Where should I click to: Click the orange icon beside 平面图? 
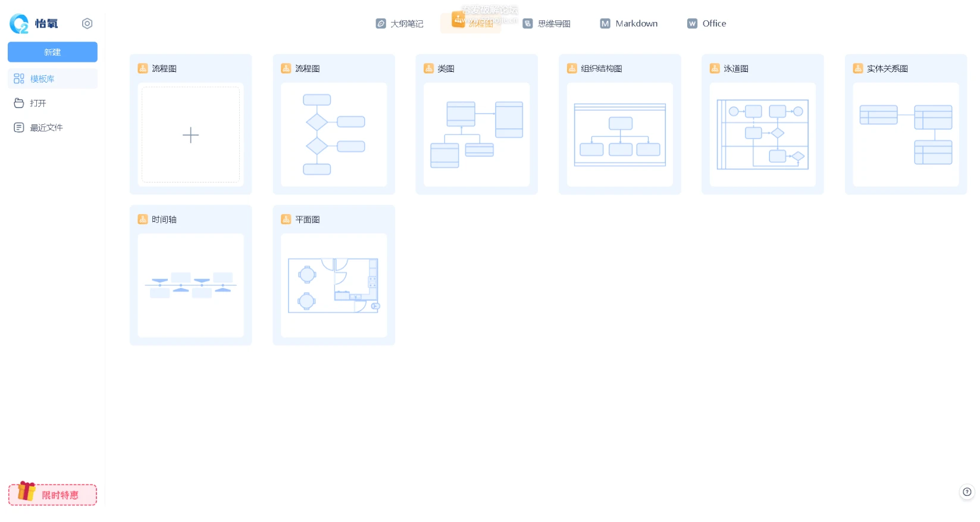(286, 219)
